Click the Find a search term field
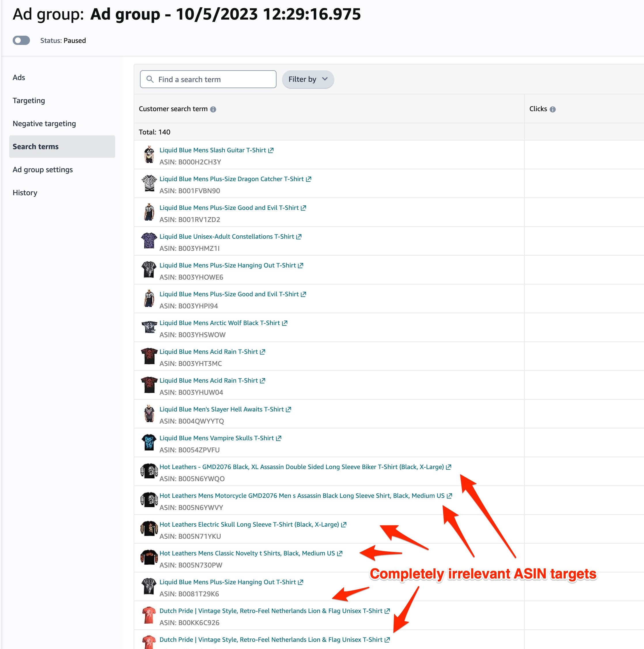The width and height of the screenshot is (644, 649). (208, 79)
